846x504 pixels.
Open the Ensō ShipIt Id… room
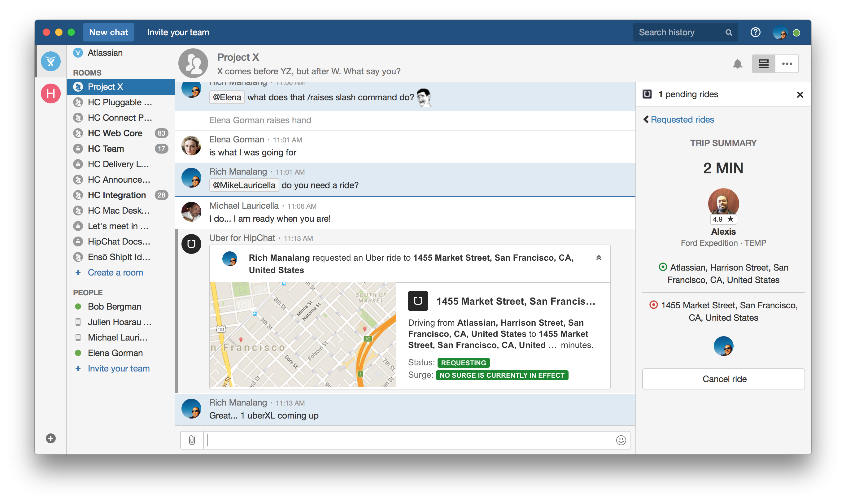coord(121,258)
